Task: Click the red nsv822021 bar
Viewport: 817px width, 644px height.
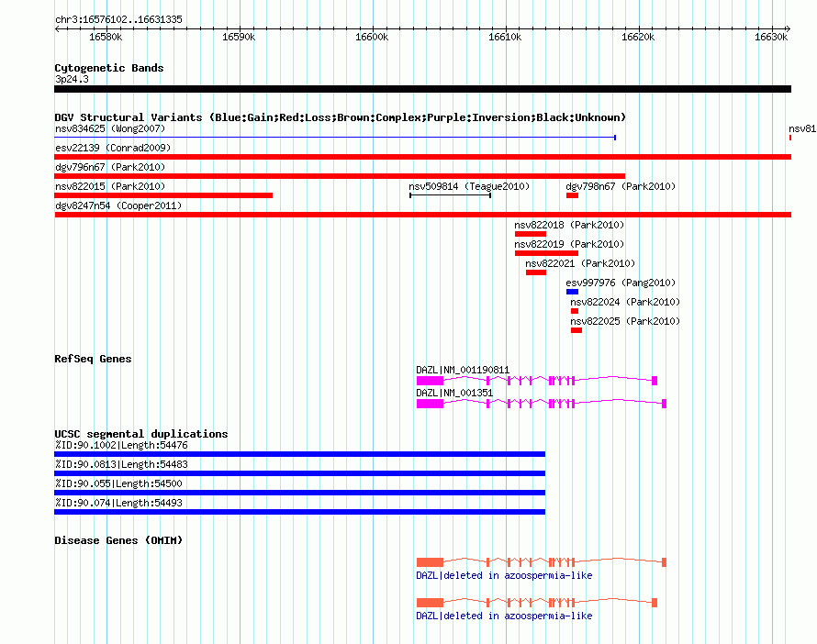Action: (536, 272)
